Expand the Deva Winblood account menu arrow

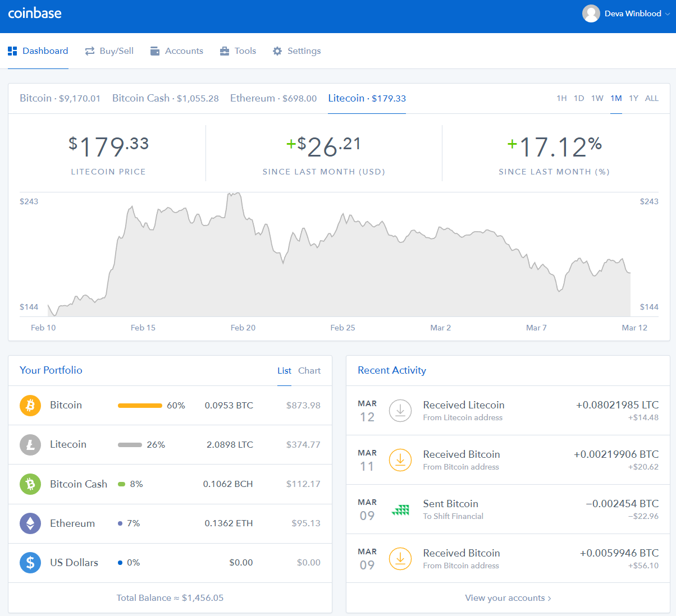click(x=667, y=14)
